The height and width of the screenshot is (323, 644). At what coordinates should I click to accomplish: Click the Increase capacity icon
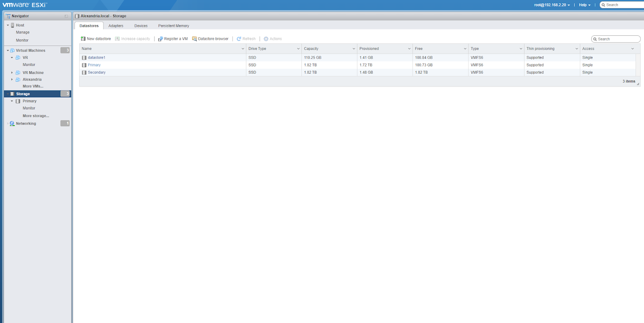tap(117, 39)
